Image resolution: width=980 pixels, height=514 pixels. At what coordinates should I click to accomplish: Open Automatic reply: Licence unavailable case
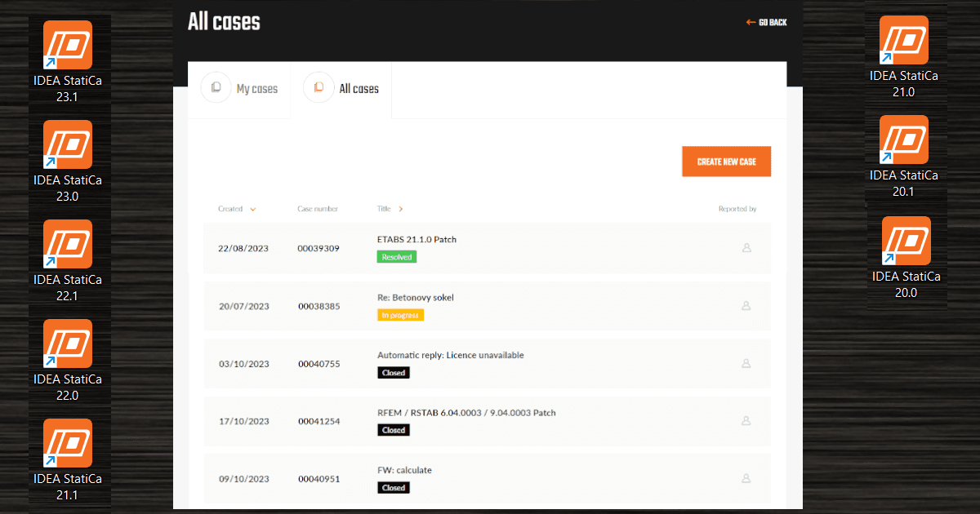[x=451, y=356]
